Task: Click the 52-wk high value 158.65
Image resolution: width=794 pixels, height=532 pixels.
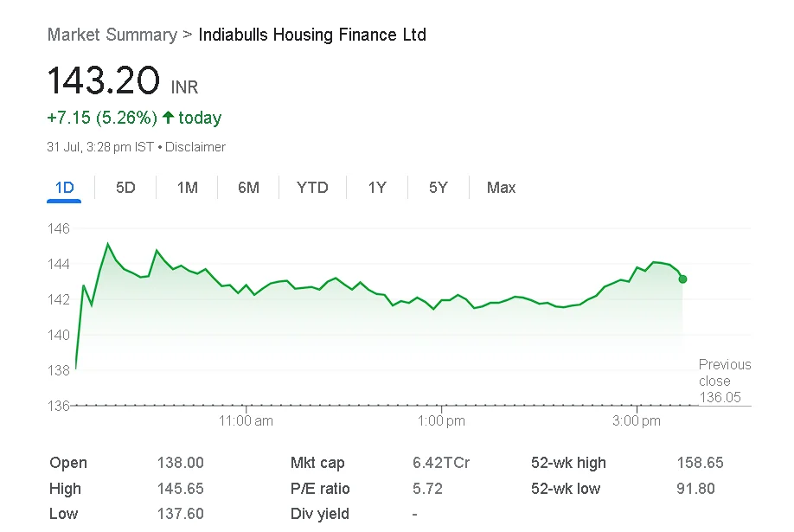Action: [x=701, y=463]
